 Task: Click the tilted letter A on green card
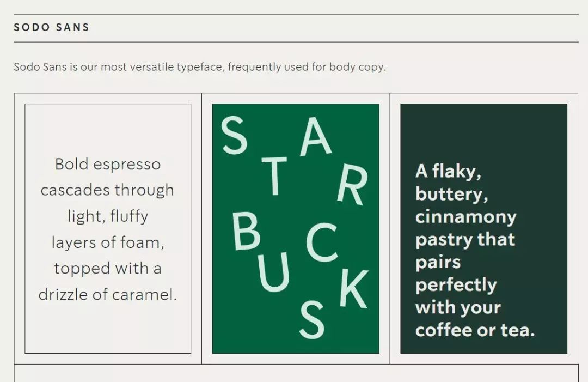(x=315, y=137)
